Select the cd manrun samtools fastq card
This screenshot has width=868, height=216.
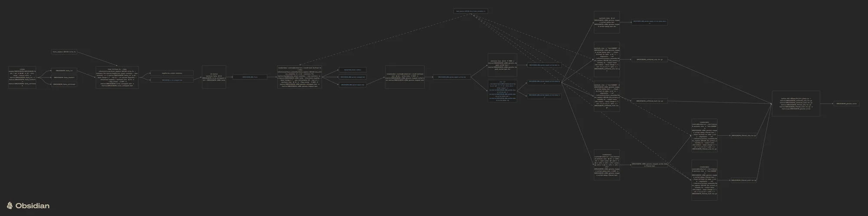214,77
